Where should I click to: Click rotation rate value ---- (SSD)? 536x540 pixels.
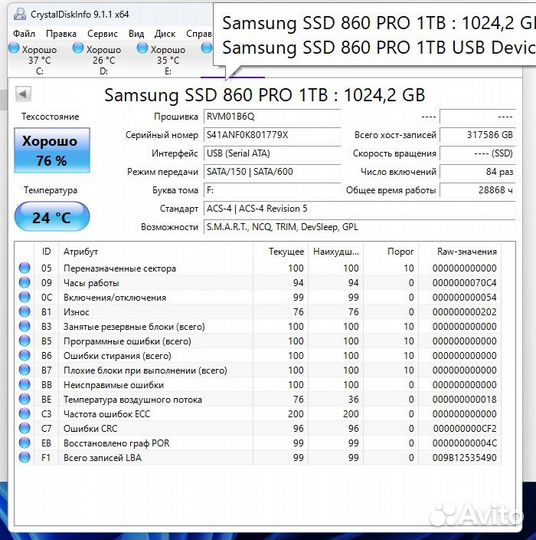point(478,153)
